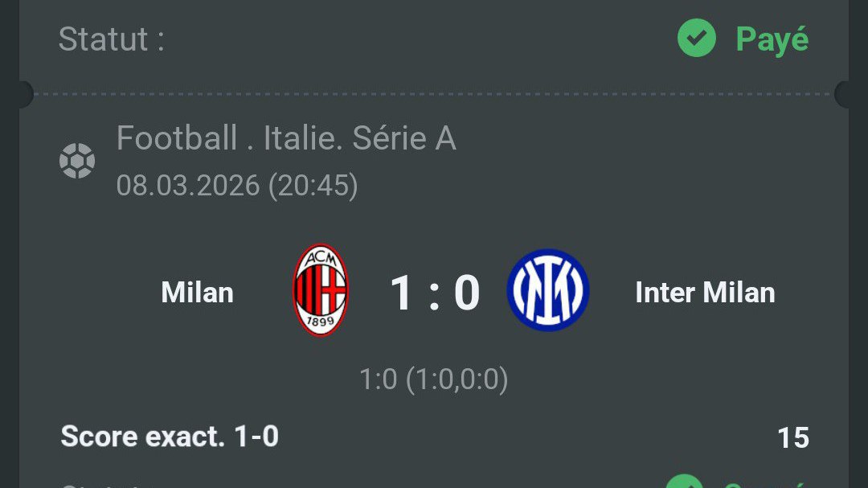Click the left ticket notch cutout
Viewport: 868px width, 488px height.
pos(23,94)
